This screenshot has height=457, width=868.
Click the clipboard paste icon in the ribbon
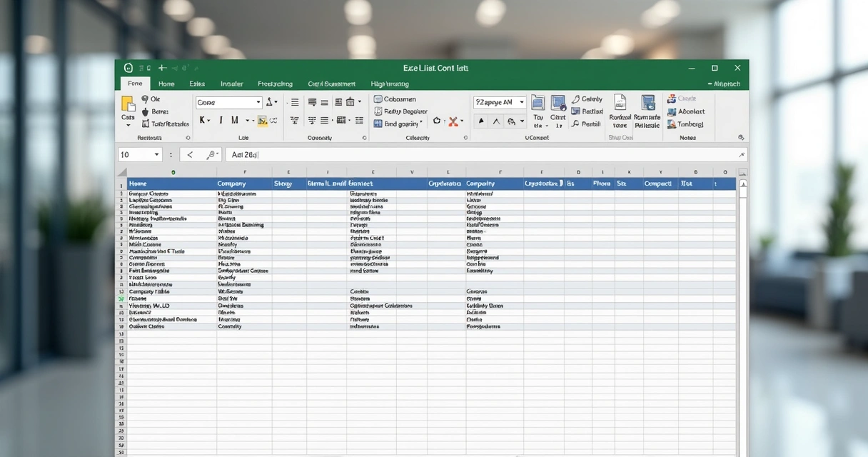[x=128, y=104]
